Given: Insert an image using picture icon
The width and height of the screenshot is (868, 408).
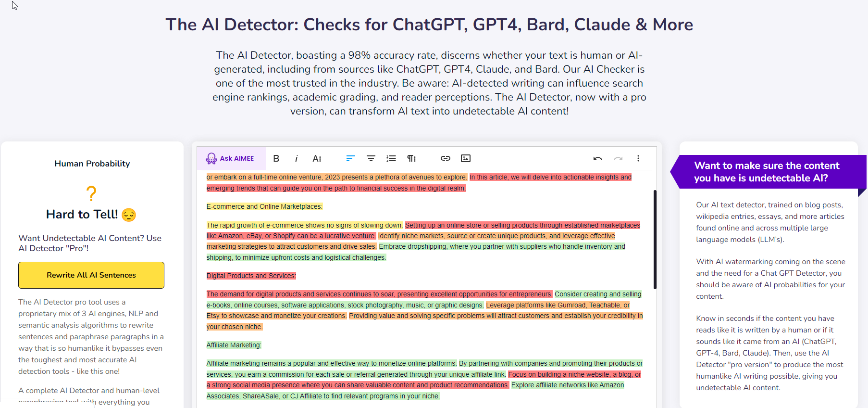Looking at the screenshot, I should point(466,158).
